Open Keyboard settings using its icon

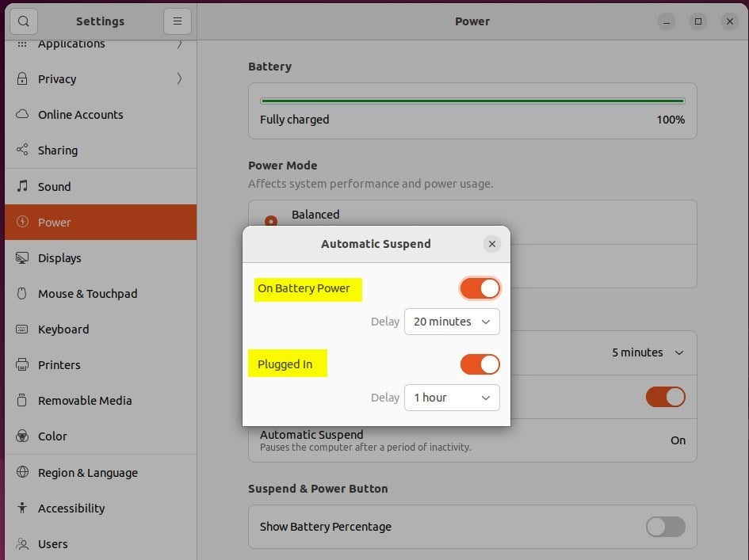[x=23, y=329]
